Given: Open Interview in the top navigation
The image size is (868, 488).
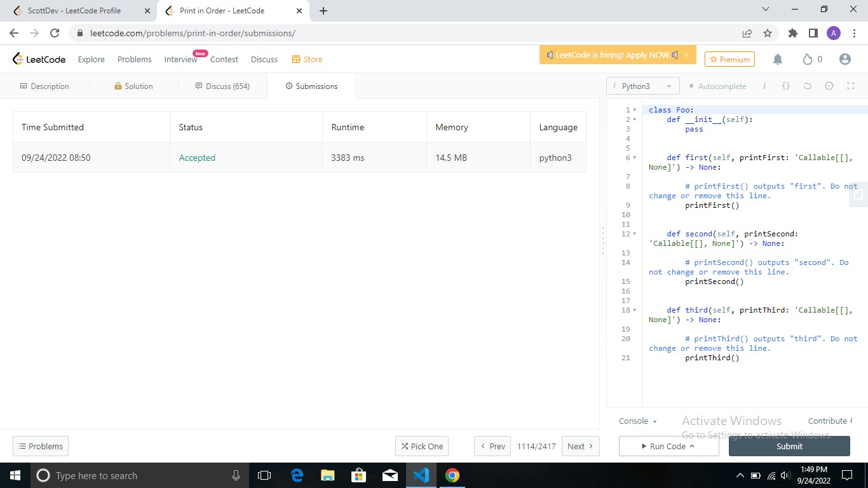Looking at the screenshot, I should point(180,59).
